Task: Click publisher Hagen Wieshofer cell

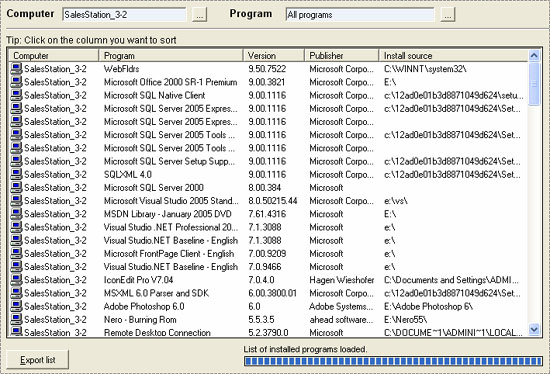Action: pyautogui.click(x=342, y=280)
